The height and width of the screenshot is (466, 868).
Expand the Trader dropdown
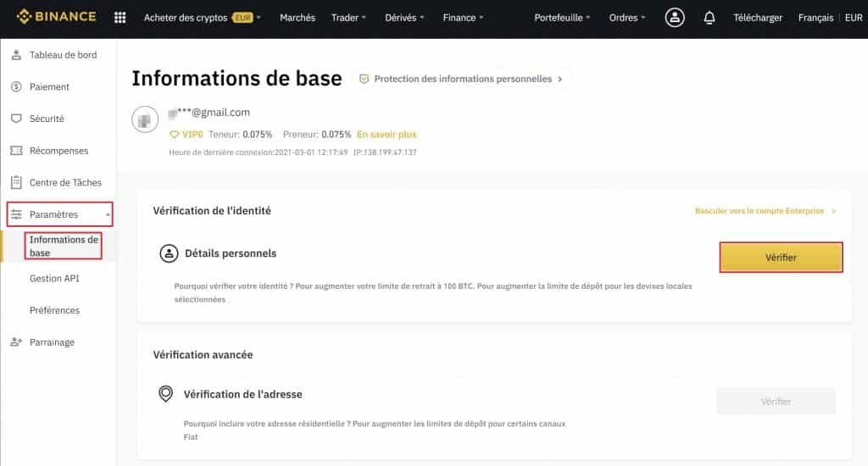(x=348, y=18)
